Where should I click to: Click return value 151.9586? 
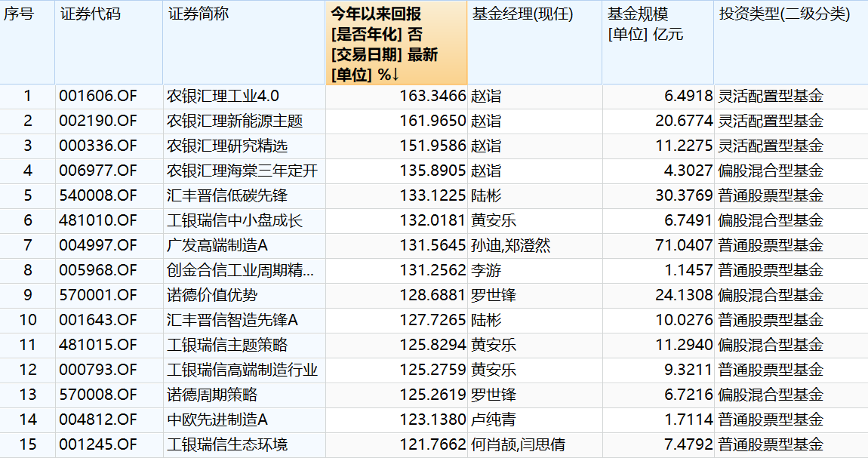click(x=433, y=146)
